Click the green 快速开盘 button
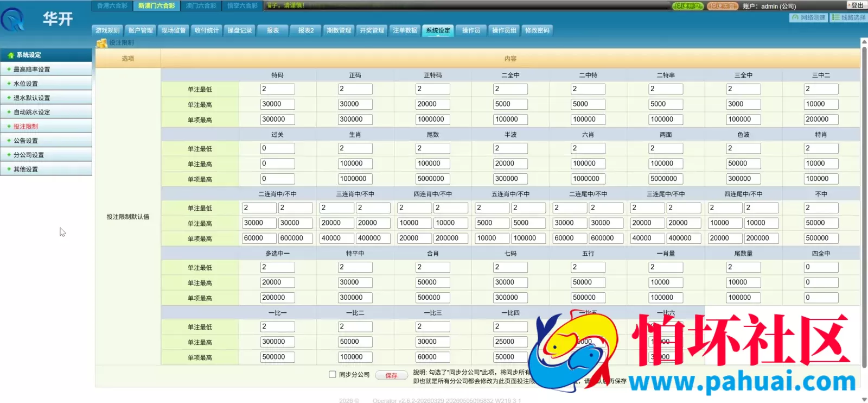Image resolution: width=868 pixels, height=403 pixels. point(688,6)
